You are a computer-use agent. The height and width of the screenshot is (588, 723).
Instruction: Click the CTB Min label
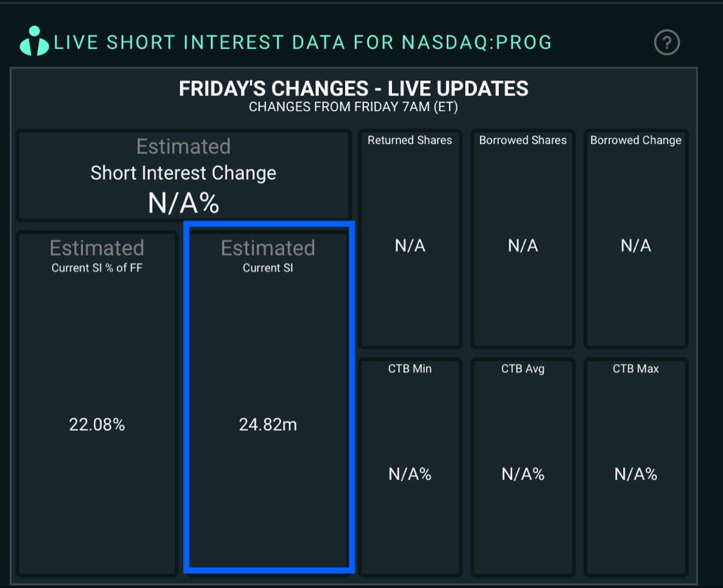pyautogui.click(x=410, y=368)
